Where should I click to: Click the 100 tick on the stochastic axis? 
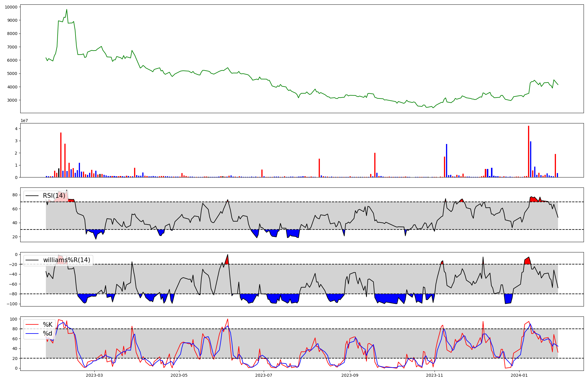pos(14,319)
